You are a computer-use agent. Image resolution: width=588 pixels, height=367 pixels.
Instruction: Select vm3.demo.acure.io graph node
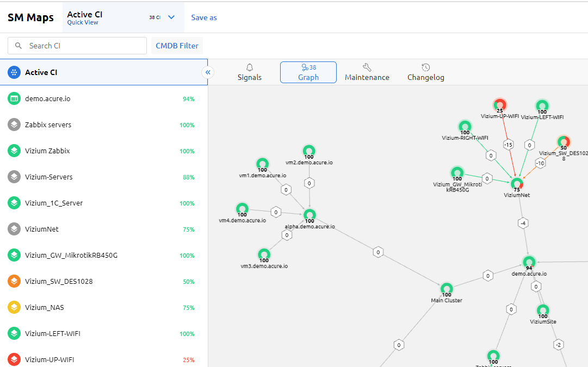(x=264, y=254)
